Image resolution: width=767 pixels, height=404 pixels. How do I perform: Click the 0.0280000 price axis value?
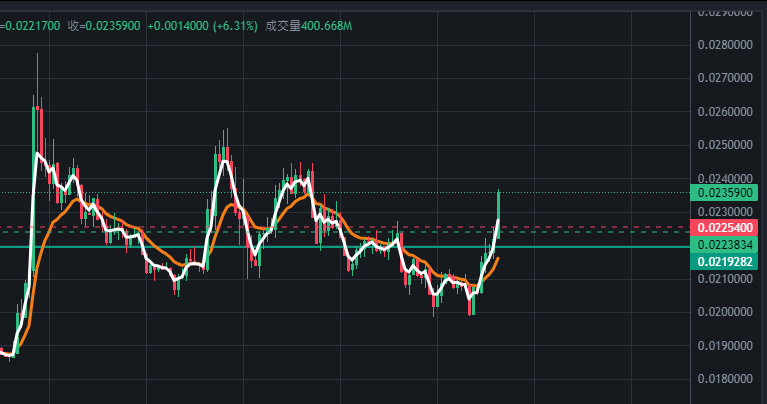click(725, 45)
